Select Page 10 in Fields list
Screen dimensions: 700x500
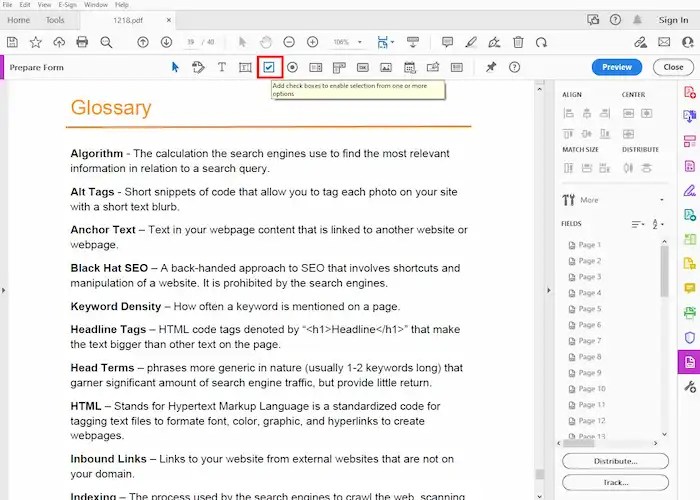(x=587, y=389)
